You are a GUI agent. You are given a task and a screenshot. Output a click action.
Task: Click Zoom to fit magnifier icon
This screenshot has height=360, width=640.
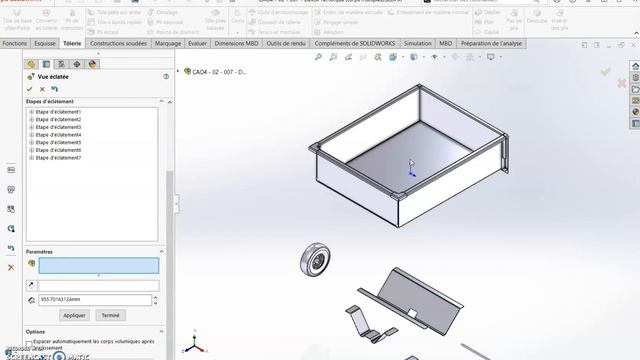[318, 57]
